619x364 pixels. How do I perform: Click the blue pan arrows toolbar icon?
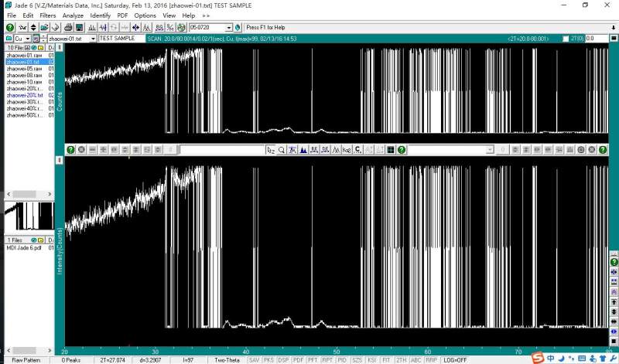136,28
